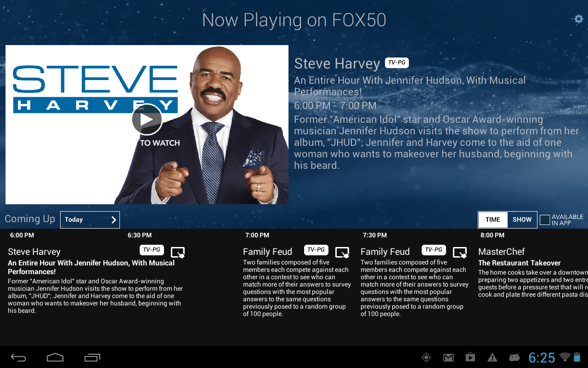Select the 6:00 PM time marker
This screenshot has width=588, height=368.
(x=22, y=236)
